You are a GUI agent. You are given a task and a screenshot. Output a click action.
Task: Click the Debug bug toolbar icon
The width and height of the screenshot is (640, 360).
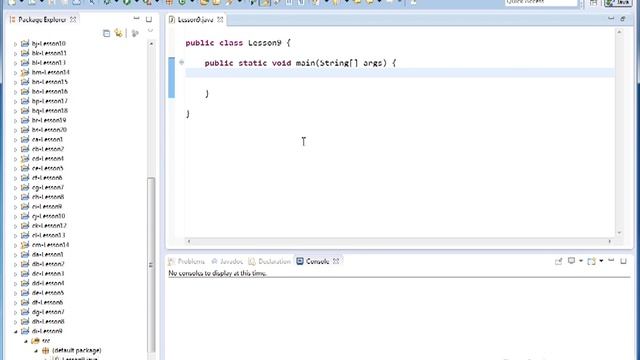tap(107, 2)
